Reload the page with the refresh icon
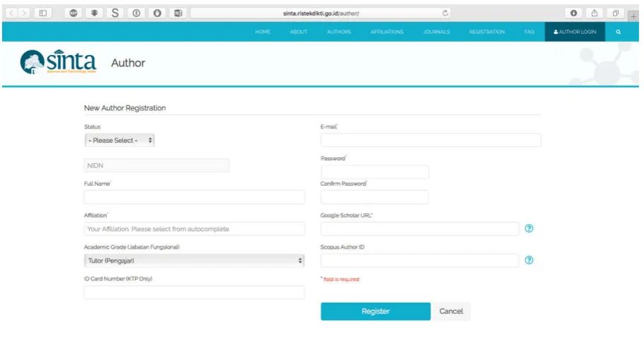 coord(445,13)
